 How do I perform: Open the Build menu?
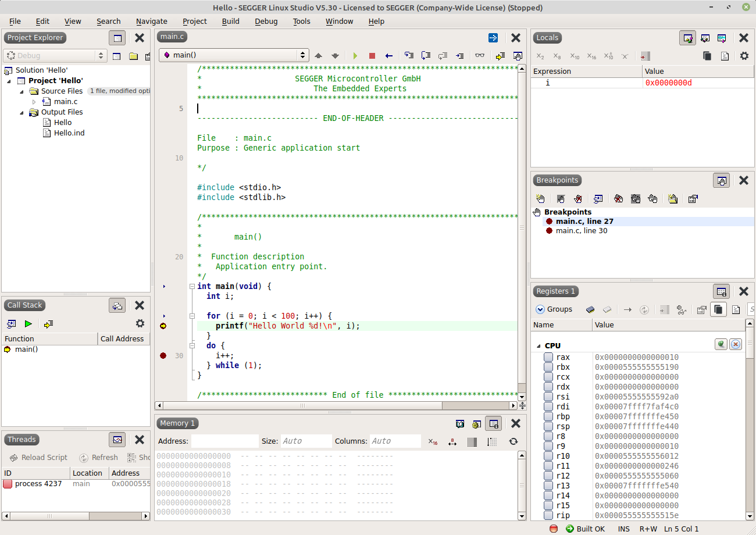pyautogui.click(x=230, y=21)
